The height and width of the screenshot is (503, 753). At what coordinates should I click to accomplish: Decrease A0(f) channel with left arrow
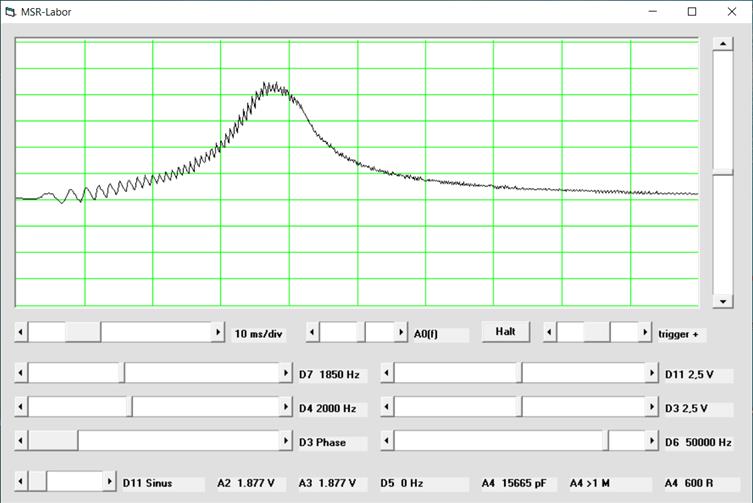(312, 332)
